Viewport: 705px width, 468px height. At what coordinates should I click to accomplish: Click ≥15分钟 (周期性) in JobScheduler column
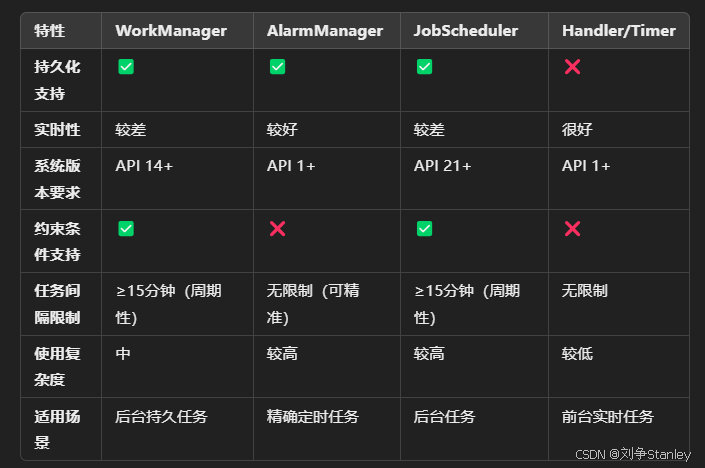(467, 304)
